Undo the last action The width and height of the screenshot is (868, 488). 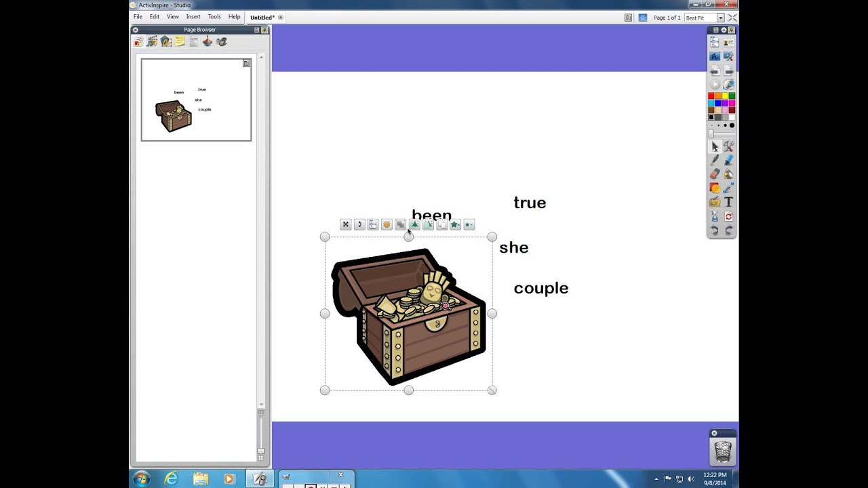pos(715,231)
